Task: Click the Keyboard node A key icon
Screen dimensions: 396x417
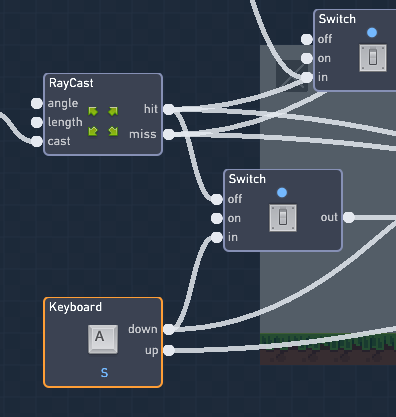Action: tap(103, 339)
